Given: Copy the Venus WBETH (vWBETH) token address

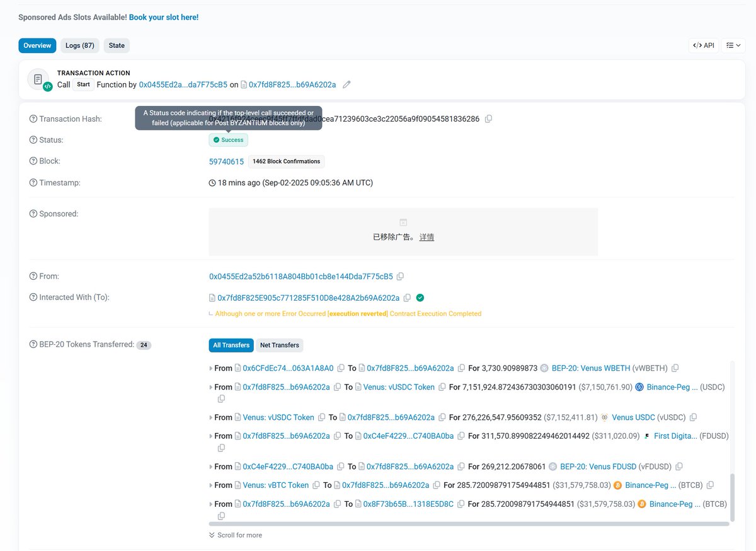Looking at the screenshot, I should point(675,368).
